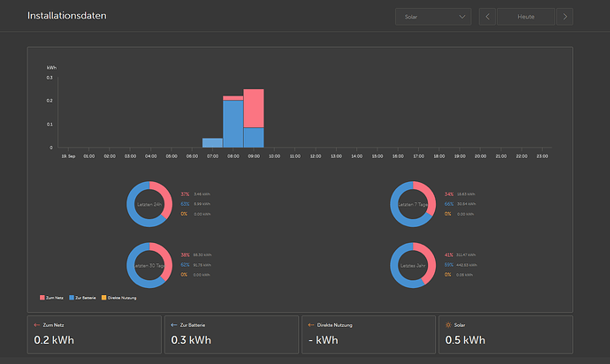Click the Letzten 24h donut chart

149,204
